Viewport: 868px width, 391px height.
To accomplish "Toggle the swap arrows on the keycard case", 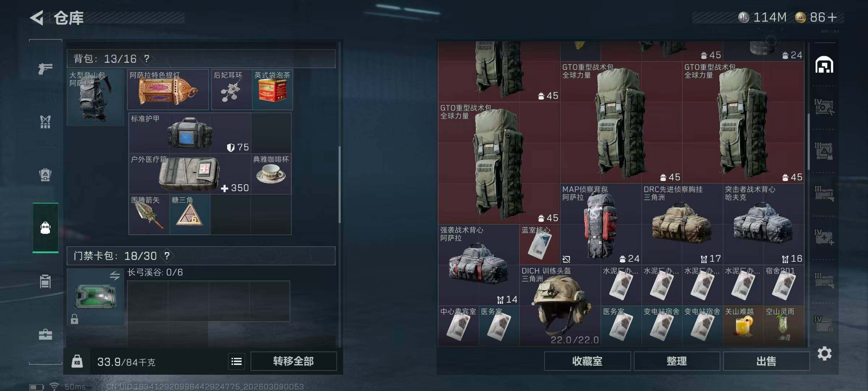I will click(x=115, y=276).
